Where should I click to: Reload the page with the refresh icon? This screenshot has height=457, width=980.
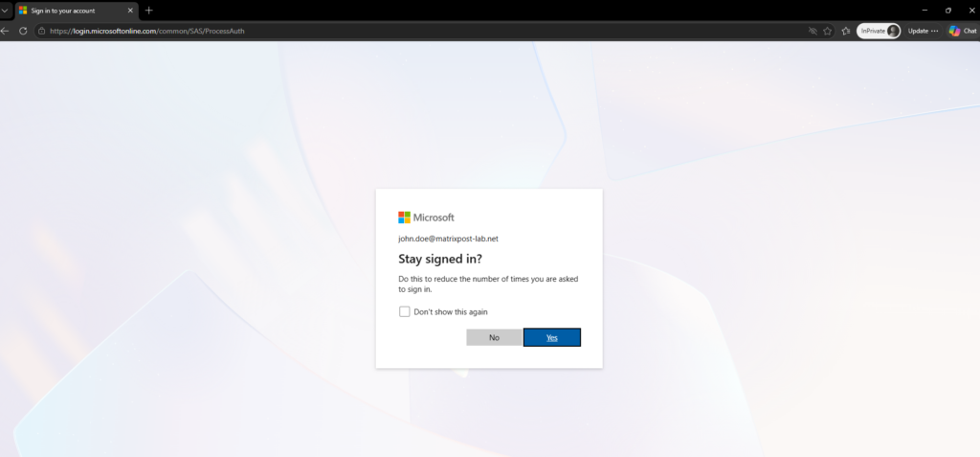point(23,31)
